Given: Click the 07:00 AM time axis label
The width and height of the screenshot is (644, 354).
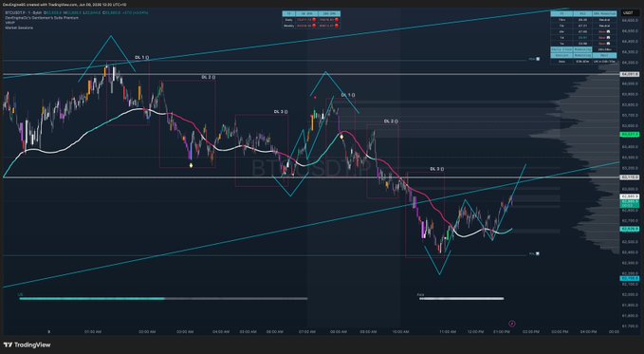Looking at the screenshot, I should pos(307,331).
